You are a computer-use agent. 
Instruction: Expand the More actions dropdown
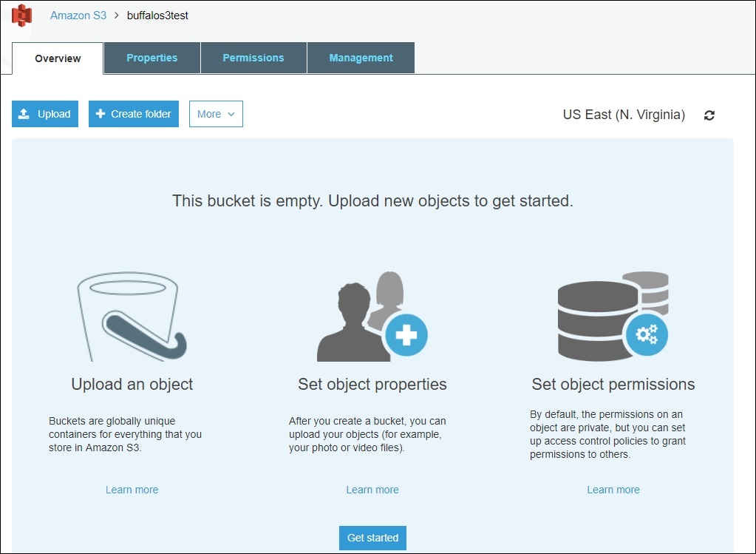pyautogui.click(x=216, y=114)
